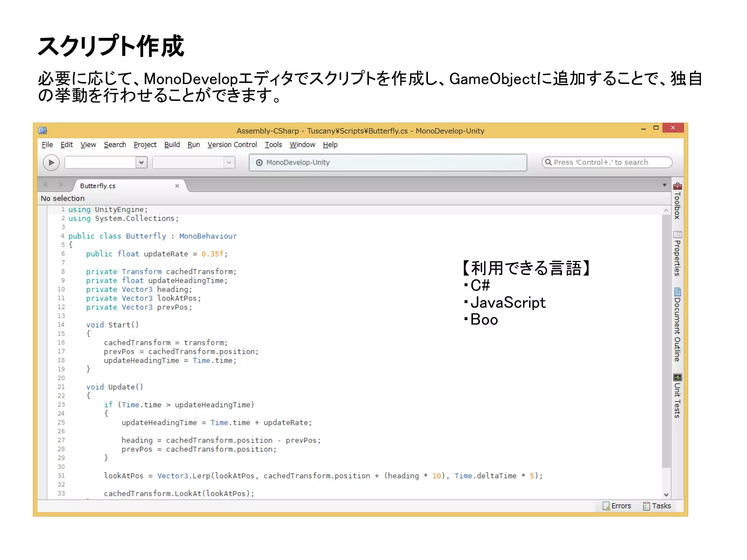The image size is (747, 560).
Task: Navigate back with the left arrow
Action: [46, 185]
